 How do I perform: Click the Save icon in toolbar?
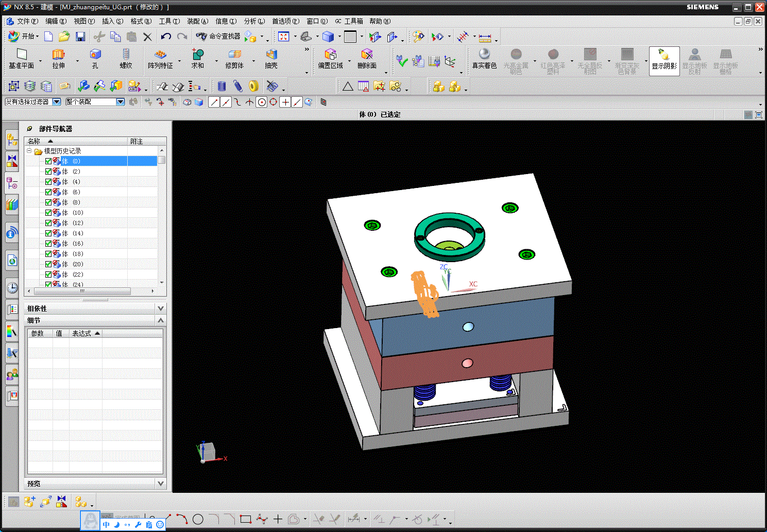pos(80,37)
